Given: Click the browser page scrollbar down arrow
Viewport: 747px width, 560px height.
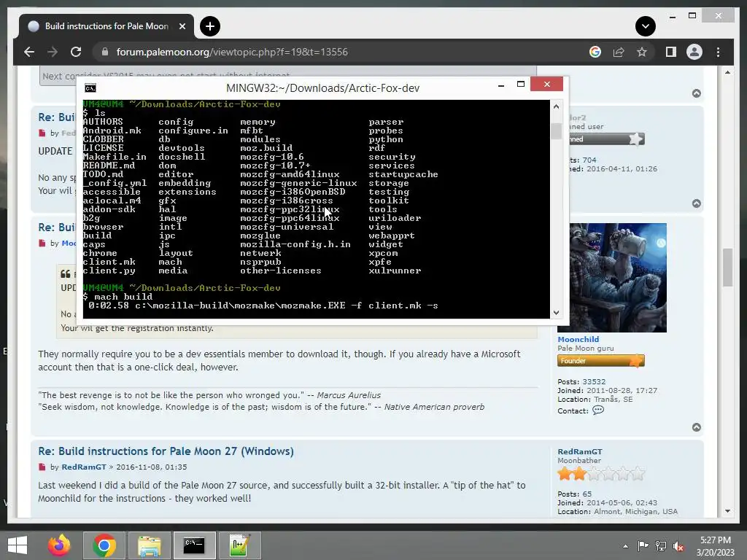Looking at the screenshot, I should pyautogui.click(x=727, y=511).
